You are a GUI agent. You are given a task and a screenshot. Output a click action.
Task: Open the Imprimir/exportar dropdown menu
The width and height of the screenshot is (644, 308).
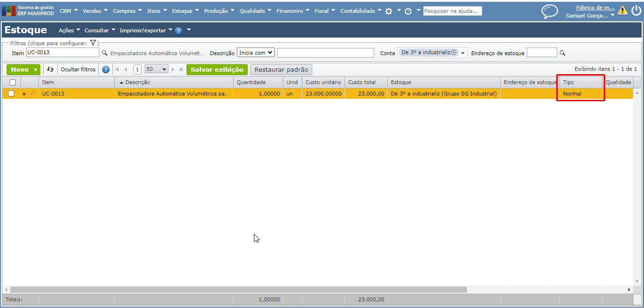coord(146,30)
